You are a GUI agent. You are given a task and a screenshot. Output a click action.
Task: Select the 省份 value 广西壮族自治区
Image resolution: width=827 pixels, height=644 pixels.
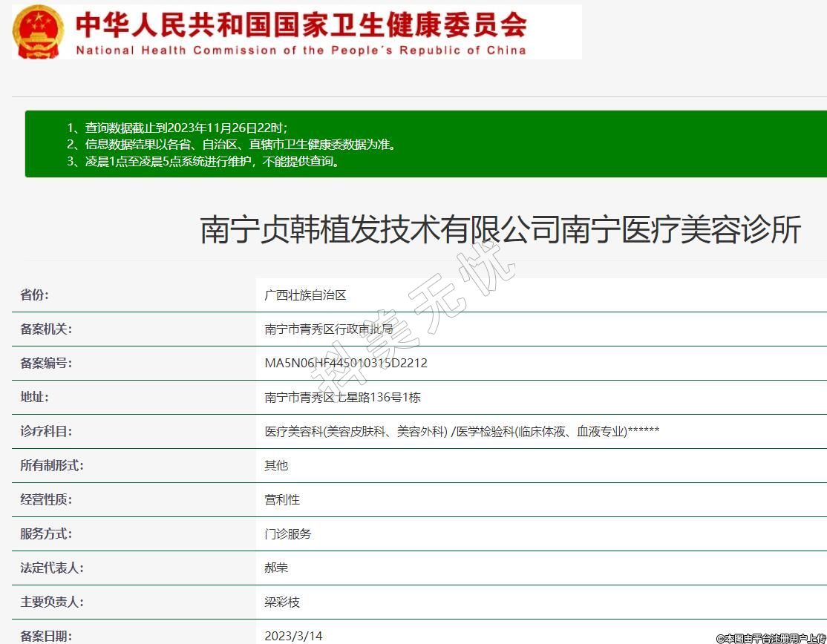[305, 295]
